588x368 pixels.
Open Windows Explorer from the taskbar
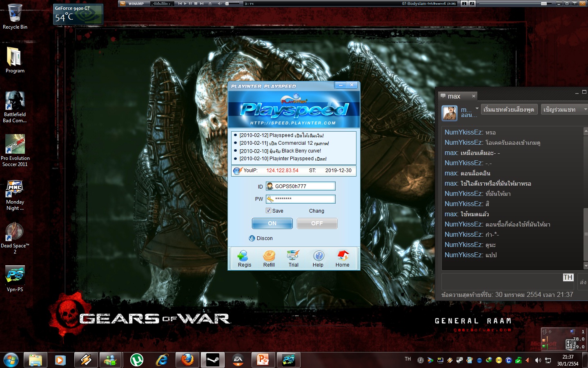pyautogui.click(x=36, y=360)
